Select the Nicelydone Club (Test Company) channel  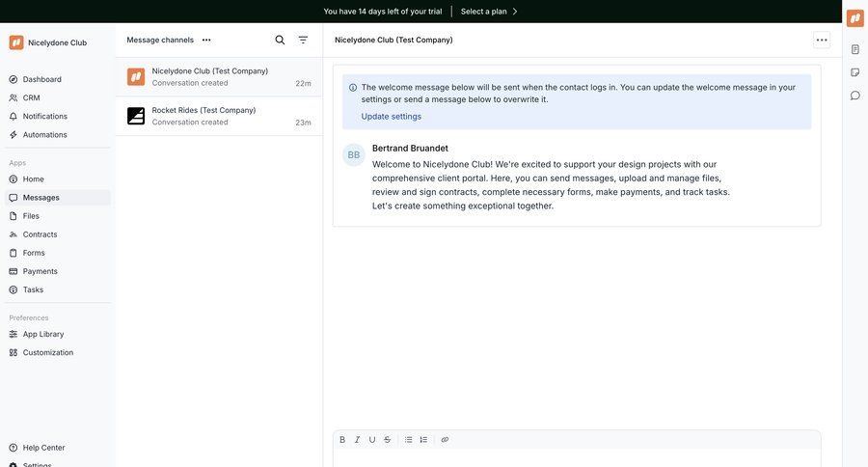[x=219, y=77]
